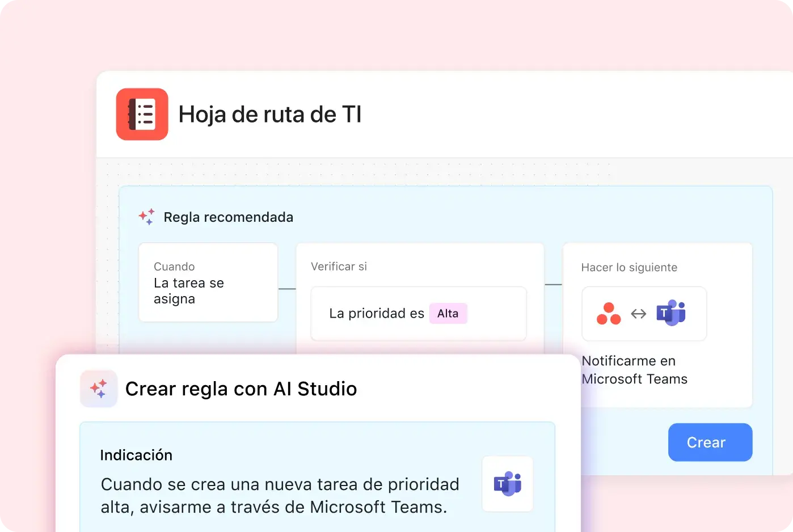793x532 pixels.
Task: Click the two-way arrow between app logos
Action: [639, 314]
